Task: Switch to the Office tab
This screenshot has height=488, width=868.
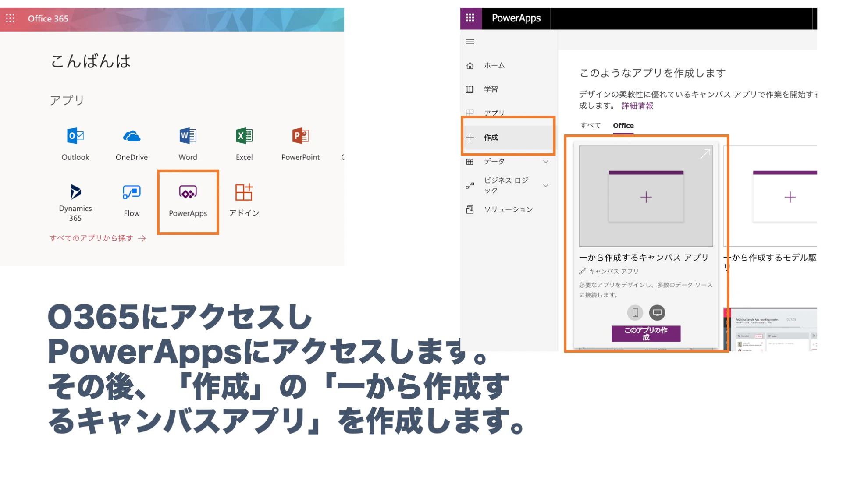Action: point(623,126)
